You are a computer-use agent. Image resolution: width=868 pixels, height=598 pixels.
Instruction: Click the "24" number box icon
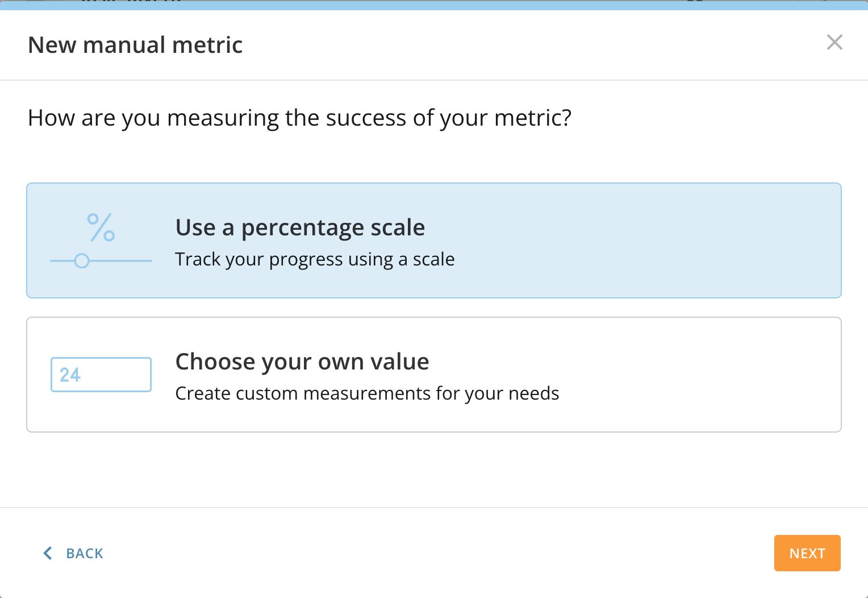[101, 375]
